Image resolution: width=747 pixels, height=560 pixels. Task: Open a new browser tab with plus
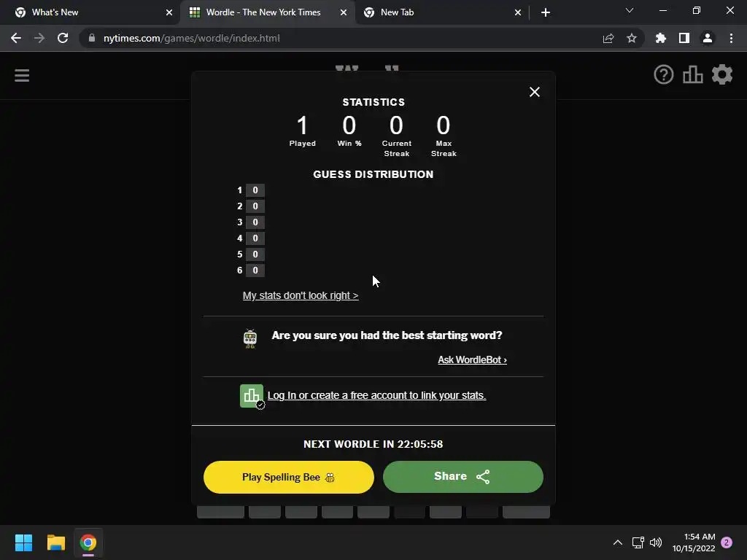click(546, 13)
